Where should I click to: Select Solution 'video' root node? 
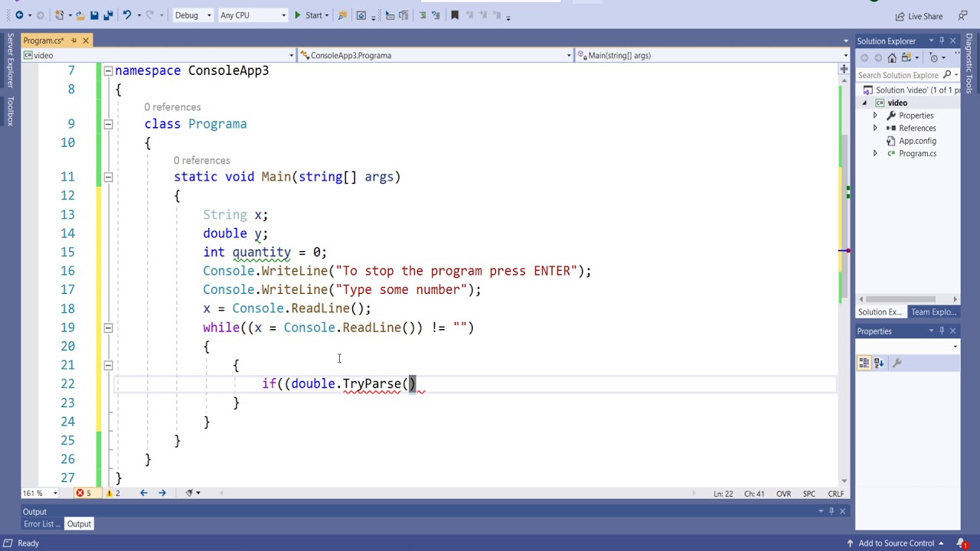point(911,90)
